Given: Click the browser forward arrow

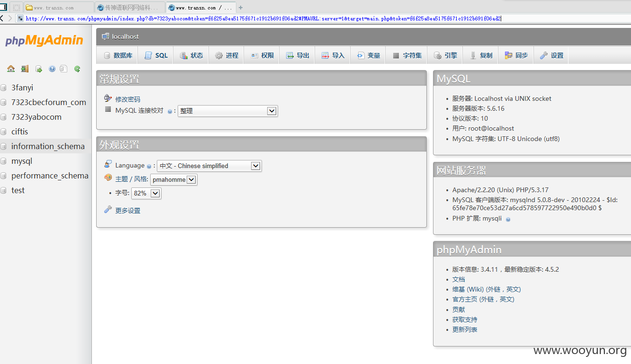Looking at the screenshot, I should (10, 18).
